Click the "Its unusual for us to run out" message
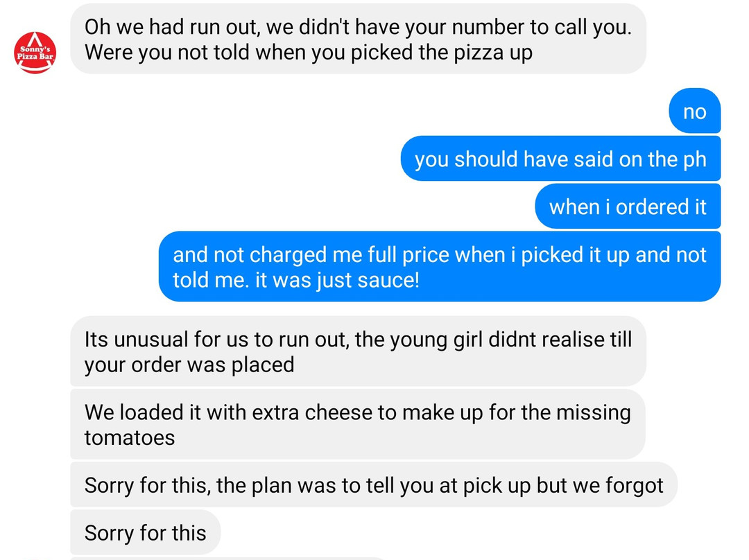This screenshot has height=560, width=749. [358, 351]
